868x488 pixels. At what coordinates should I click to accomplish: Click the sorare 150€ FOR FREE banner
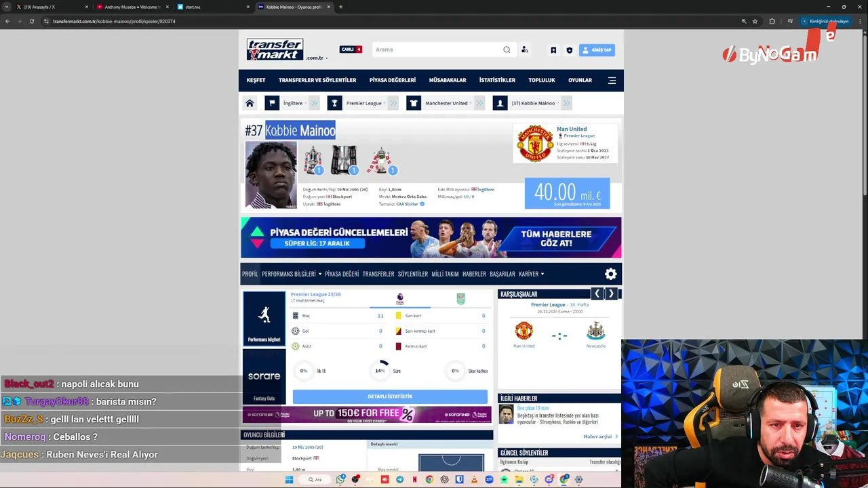coord(368,414)
